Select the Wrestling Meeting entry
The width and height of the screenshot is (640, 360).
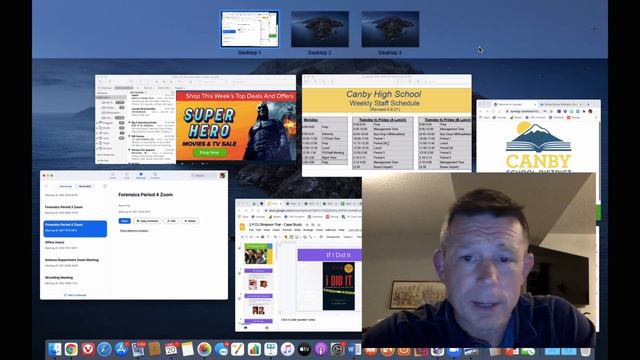[x=75, y=280]
